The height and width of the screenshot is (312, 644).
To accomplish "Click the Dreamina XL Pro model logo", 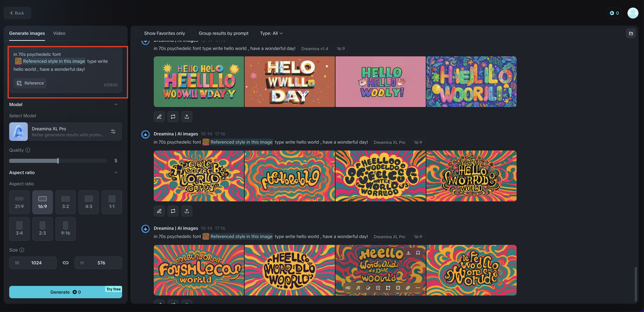I will tap(19, 132).
